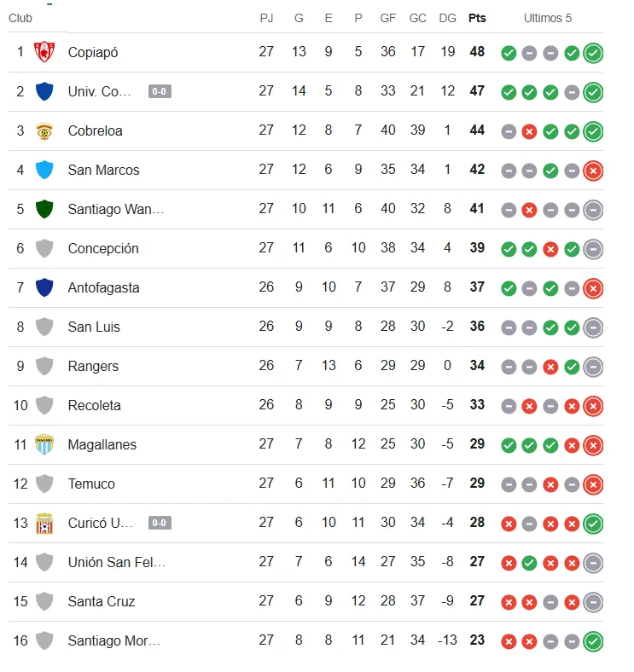The height and width of the screenshot is (672, 634).
Task: Click San Marcos light blue shield icon
Action: (x=44, y=170)
